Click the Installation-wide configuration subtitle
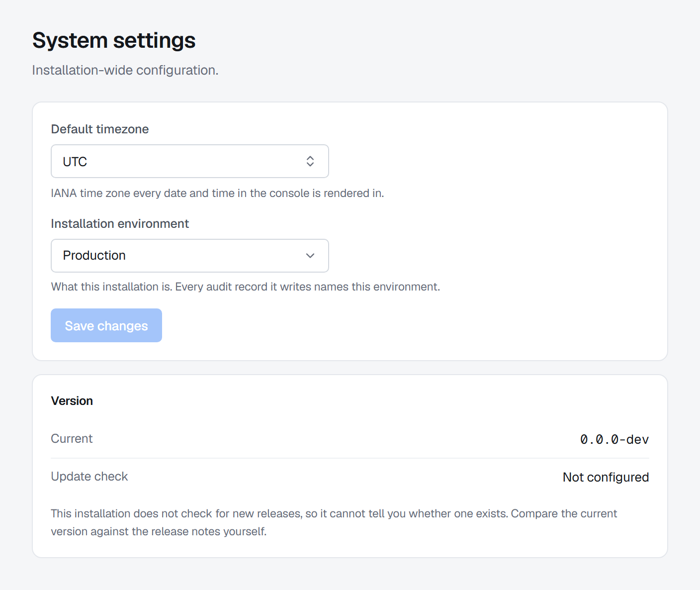The image size is (700, 590). (125, 70)
